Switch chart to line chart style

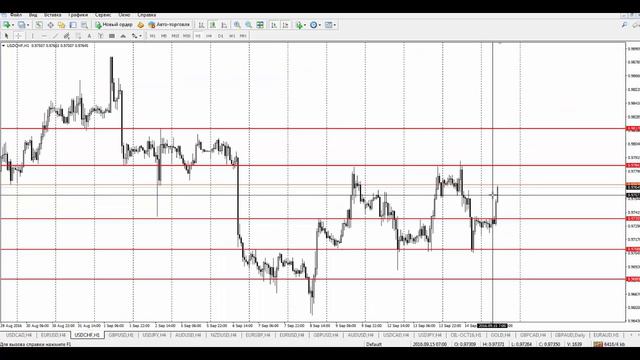tap(224, 25)
